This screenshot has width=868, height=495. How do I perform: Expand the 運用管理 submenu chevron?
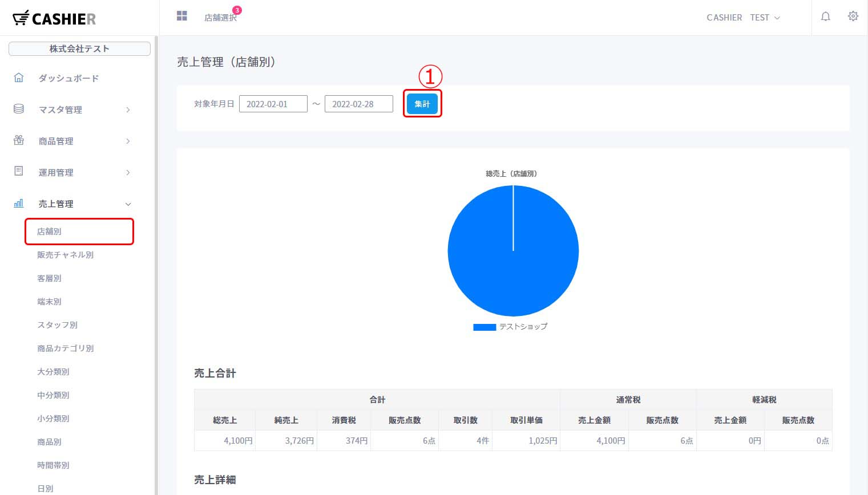[x=128, y=172]
